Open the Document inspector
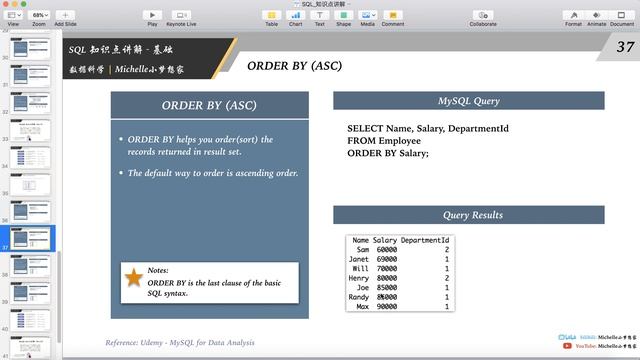This screenshot has height=360, width=640. [x=621, y=15]
